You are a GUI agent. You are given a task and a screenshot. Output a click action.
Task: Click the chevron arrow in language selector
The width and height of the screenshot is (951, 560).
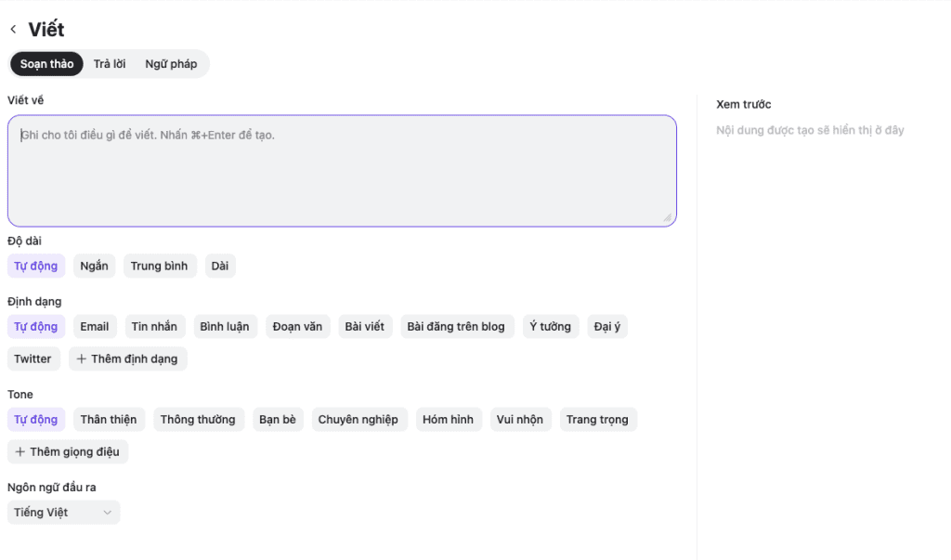click(107, 513)
